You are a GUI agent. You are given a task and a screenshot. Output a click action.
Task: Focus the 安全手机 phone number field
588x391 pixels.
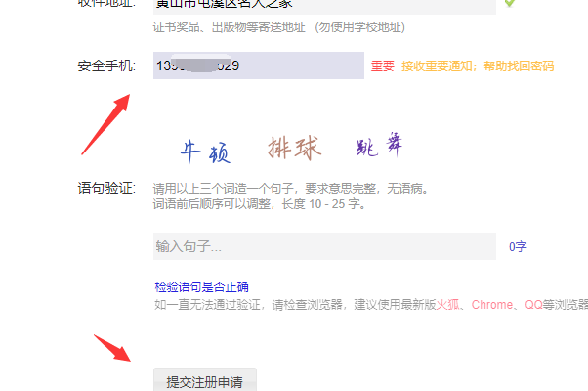259,65
